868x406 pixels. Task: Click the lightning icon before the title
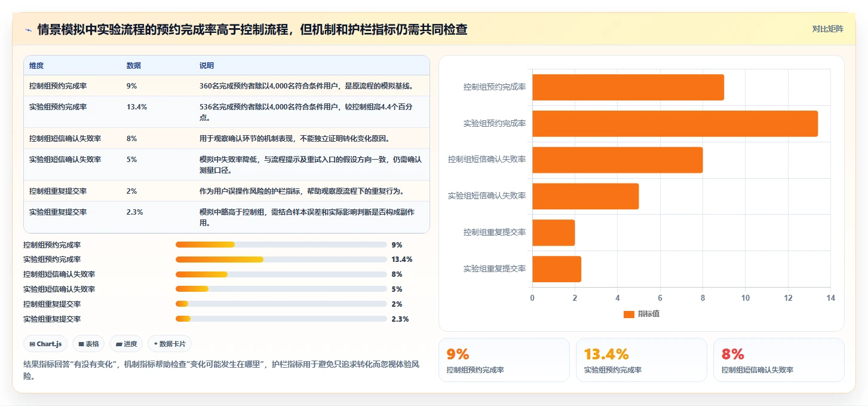pos(28,29)
